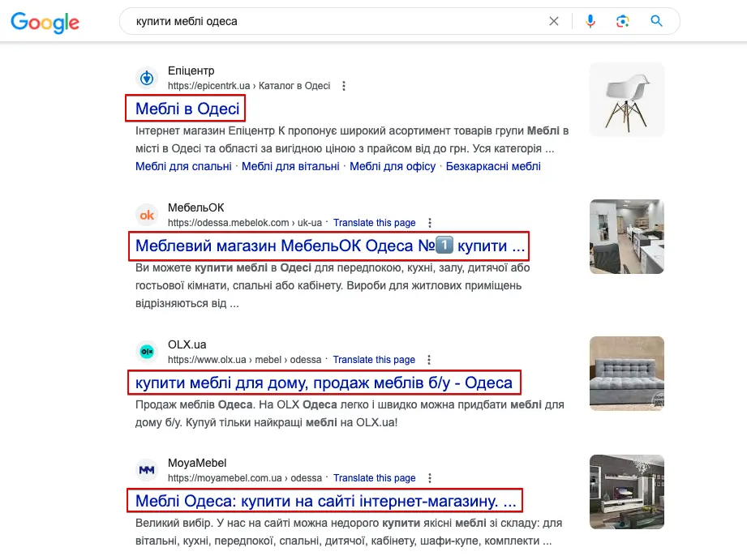Click the moyamebel.com.ua URL breadcrumb
747x560 pixels.
(245, 478)
